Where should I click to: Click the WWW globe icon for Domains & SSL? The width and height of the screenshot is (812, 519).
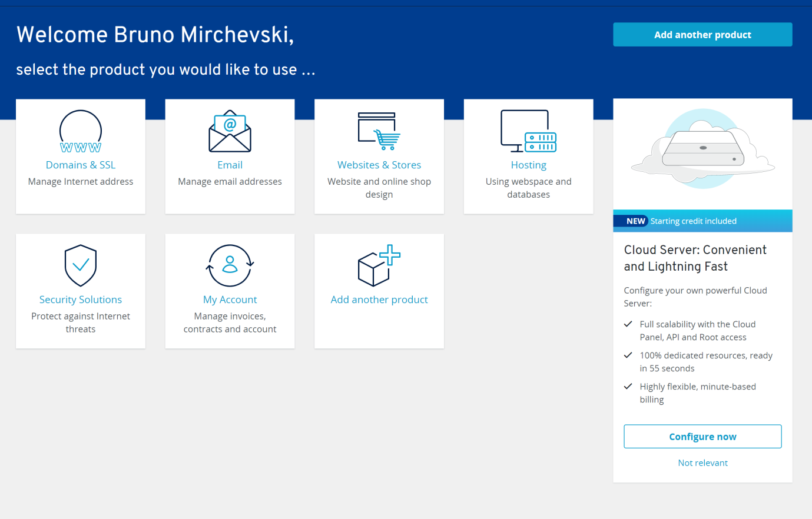point(81,132)
